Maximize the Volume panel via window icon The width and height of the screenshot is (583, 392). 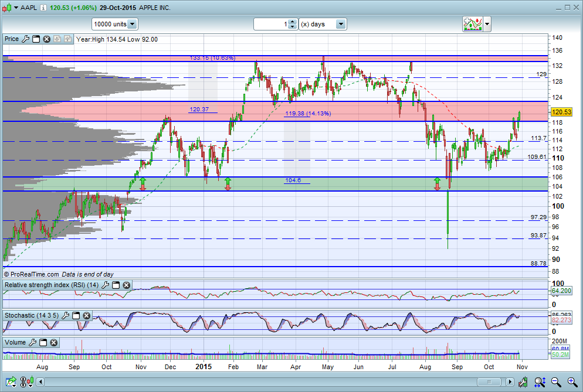[x=43, y=342]
